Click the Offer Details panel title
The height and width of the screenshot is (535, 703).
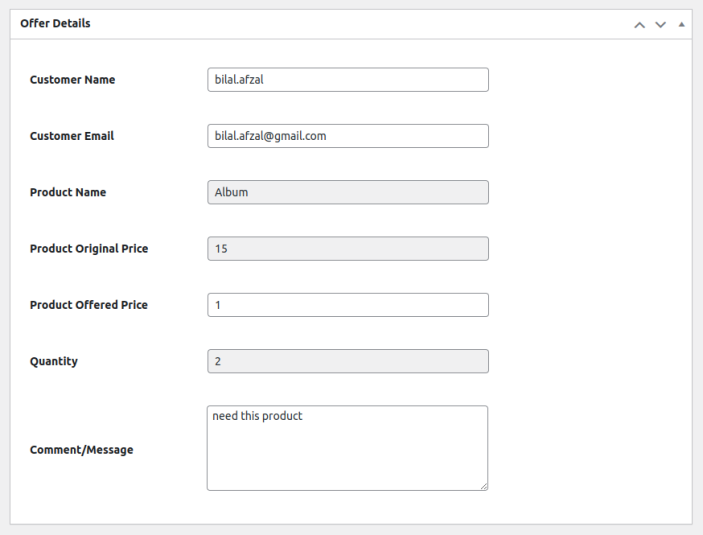(55, 23)
